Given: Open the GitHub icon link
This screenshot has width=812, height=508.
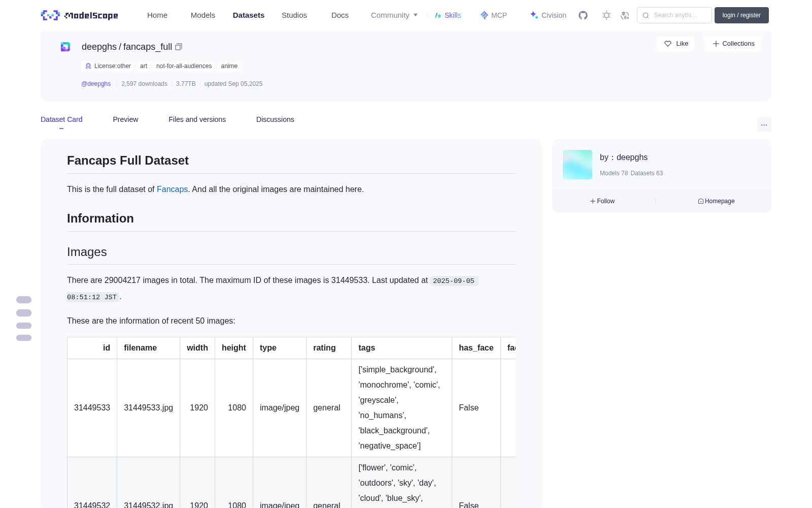Looking at the screenshot, I should pos(583,15).
